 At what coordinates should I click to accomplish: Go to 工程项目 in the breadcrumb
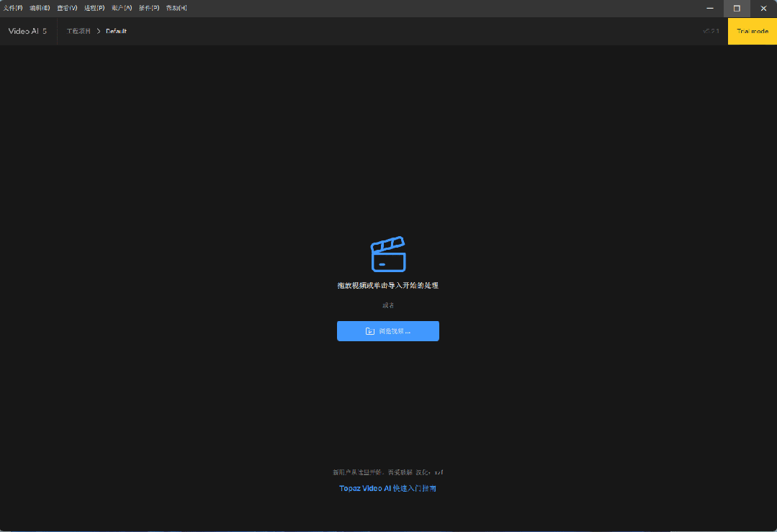[78, 31]
